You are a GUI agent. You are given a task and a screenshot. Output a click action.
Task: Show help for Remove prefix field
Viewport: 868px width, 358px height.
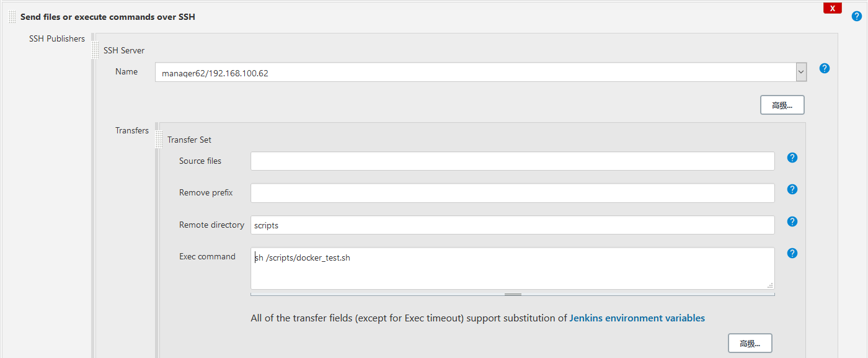(792, 189)
